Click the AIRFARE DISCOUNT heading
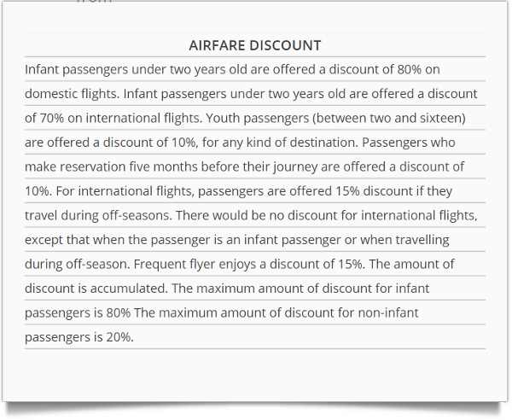Viewport: 512px width, 420px height. coord(255,45)
